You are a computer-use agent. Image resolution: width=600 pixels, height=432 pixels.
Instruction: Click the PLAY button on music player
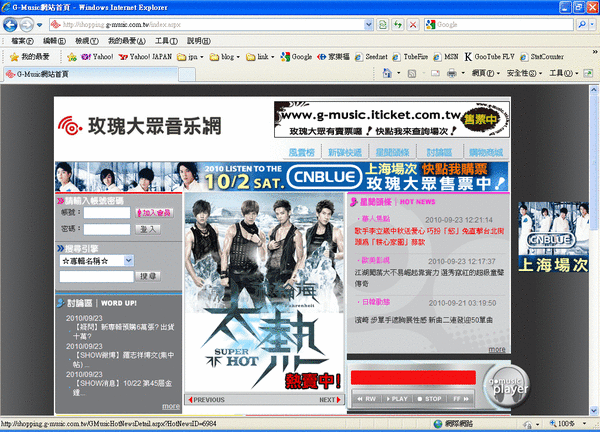(397, 399)
